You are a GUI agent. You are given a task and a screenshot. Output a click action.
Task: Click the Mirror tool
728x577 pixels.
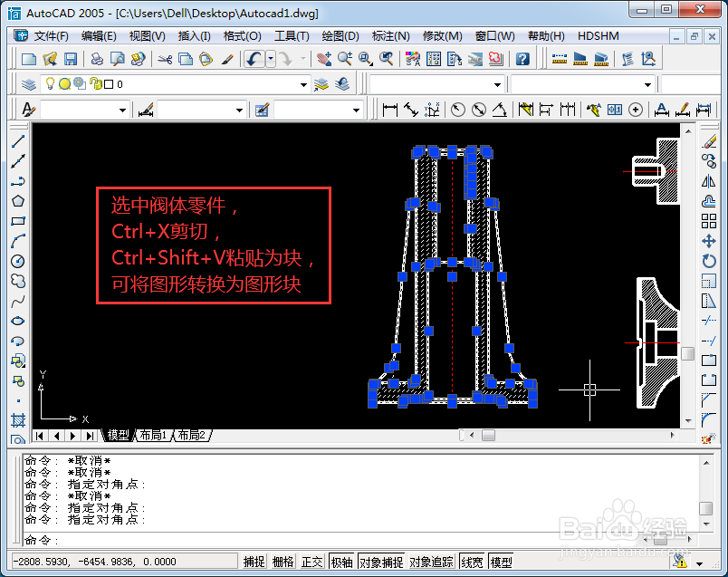tap(709, 181)
